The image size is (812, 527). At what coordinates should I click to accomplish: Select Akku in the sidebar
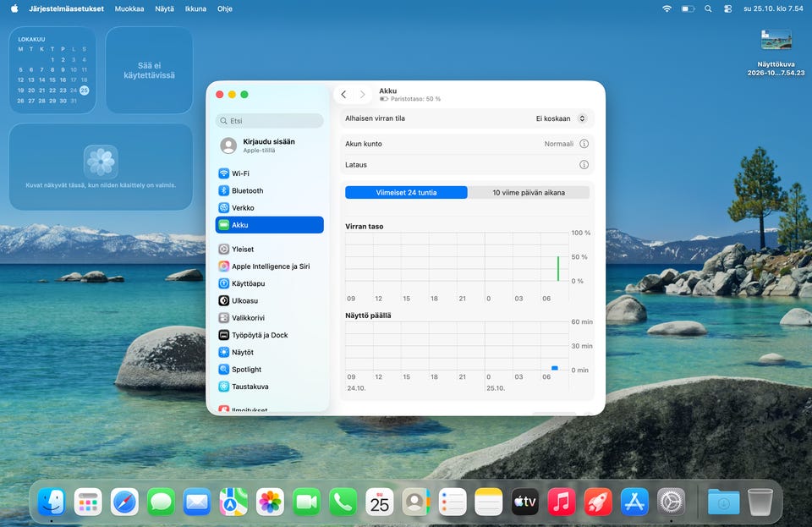pos(269,225)
